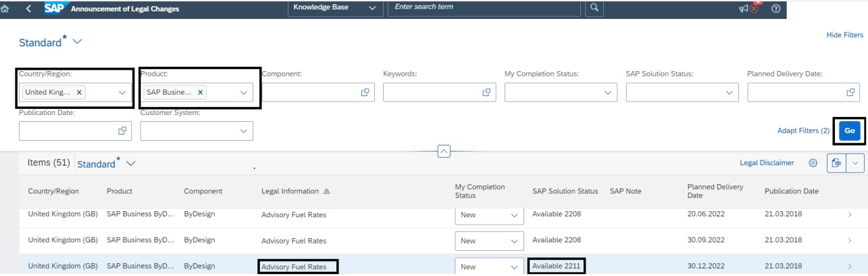Image resolution: width=868 pixels, height=276 pixels.
Task: Click SAP Solution Status column header
Action: [565, 191]
